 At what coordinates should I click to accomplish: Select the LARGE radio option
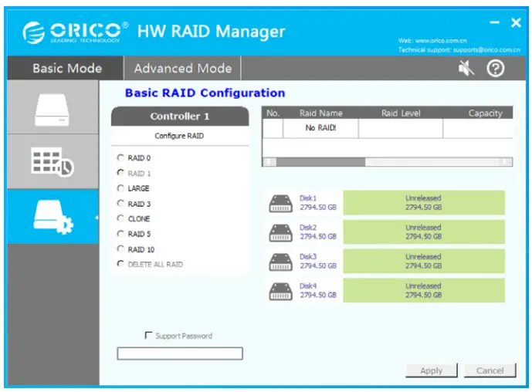(120, 188)
